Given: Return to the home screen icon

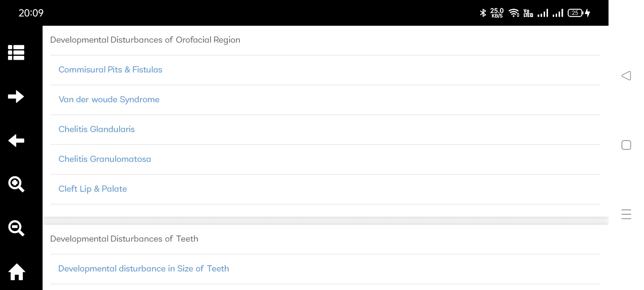Looking at the screenshot, I should [17, 272].
